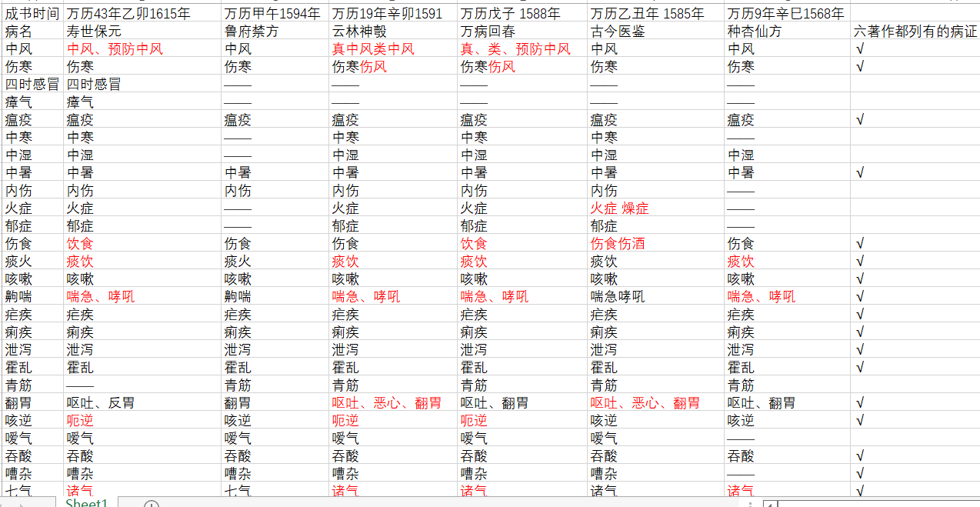Select red 呃逆 cell under 万病回春
980x507 pixels.
[x=523, y=420]
